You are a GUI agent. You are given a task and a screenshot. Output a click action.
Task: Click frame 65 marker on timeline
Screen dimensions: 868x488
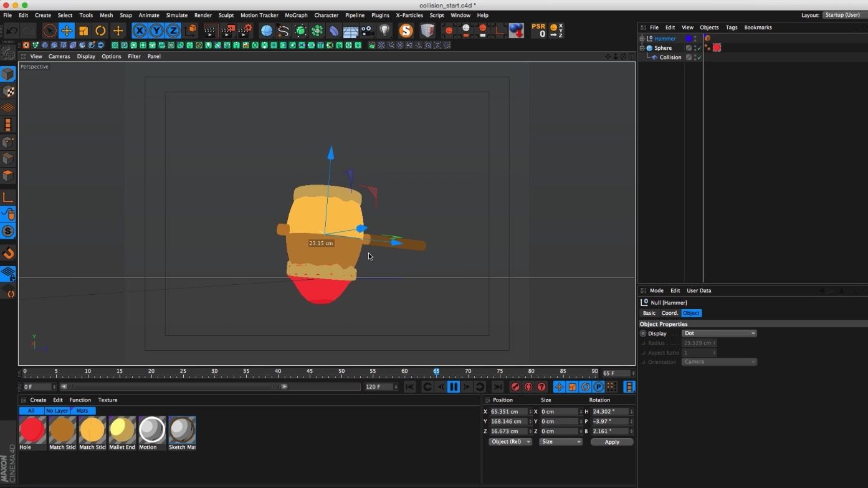point(436,373)
